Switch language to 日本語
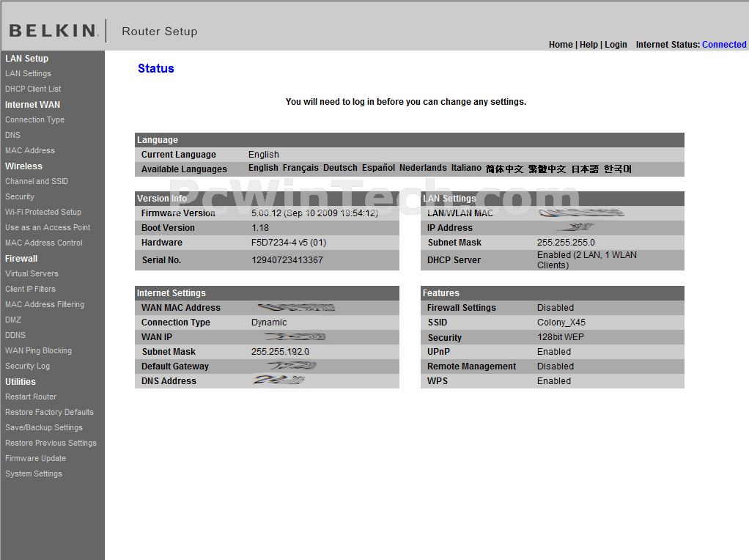Screen dimensions: 749x560 tap(585, 169)
